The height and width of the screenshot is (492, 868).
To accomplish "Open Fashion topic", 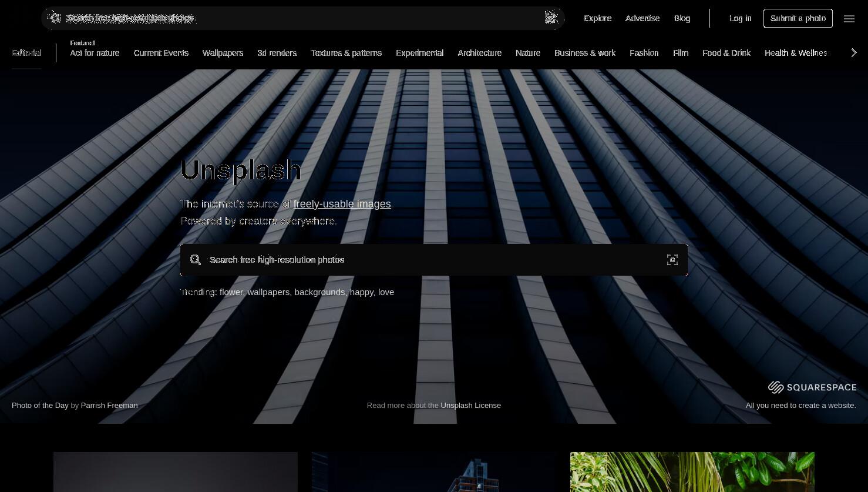I will coord(644,53).
